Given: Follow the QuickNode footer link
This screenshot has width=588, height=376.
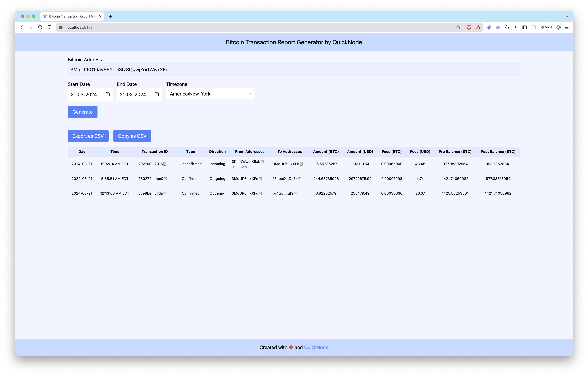Looking at the screenshot, I should pos(316,347).
